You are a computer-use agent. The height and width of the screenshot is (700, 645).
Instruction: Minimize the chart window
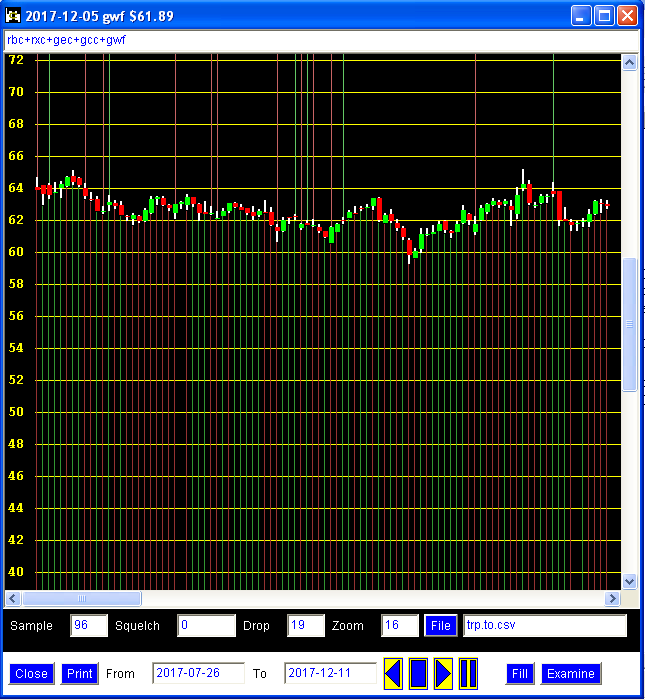click(x=581, y=16)
